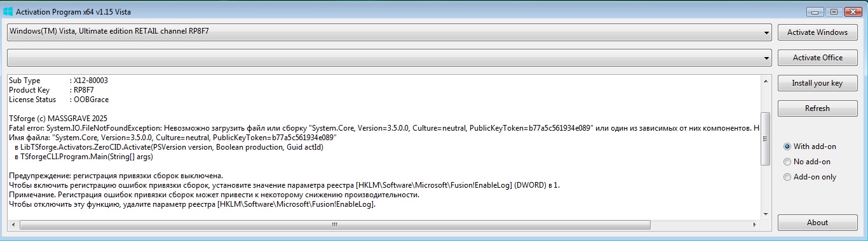Choose the Add-on only radio option
The height and width of the screenshot is (241, 868).
tap(810, 177)
